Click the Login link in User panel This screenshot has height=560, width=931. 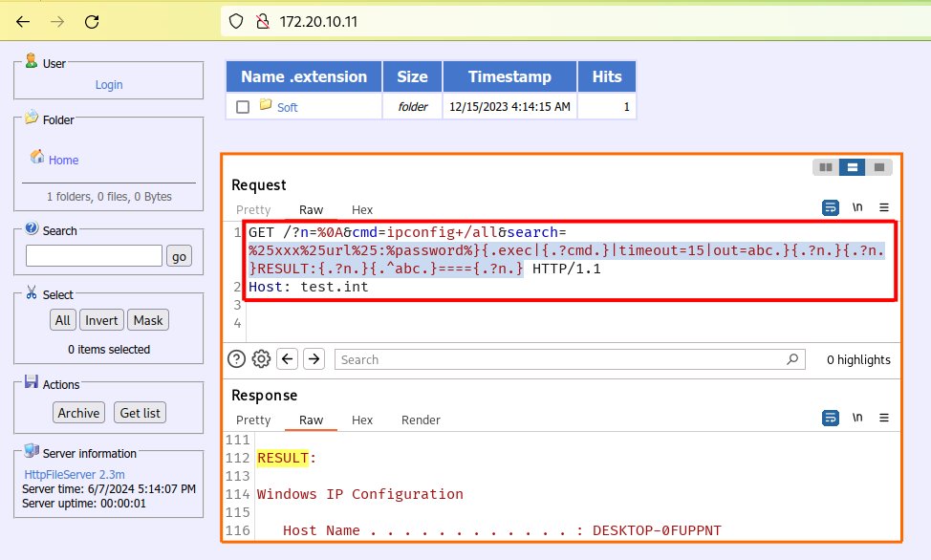pyautogui.click(x=109, y=85)
